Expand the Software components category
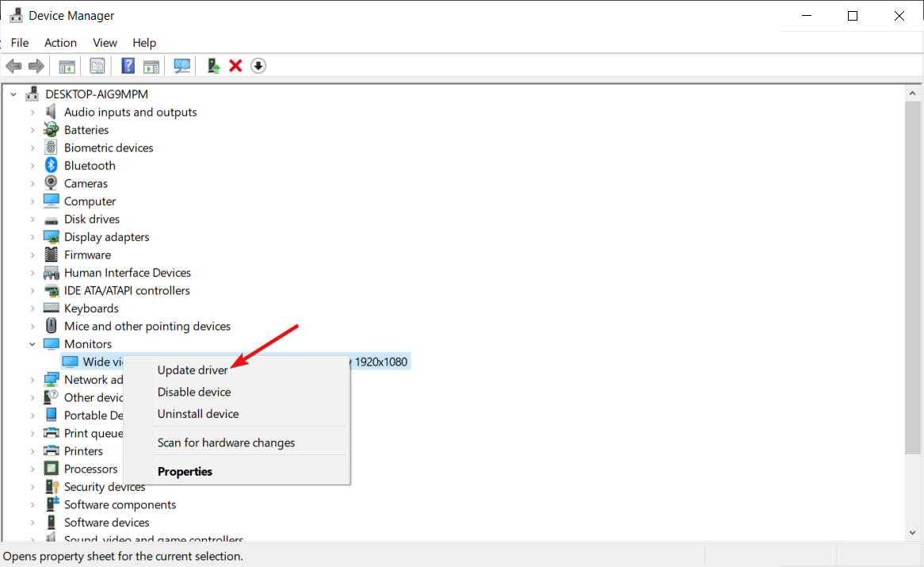The height and width of the screenshot is (567, 924). (x=32, y=504)
